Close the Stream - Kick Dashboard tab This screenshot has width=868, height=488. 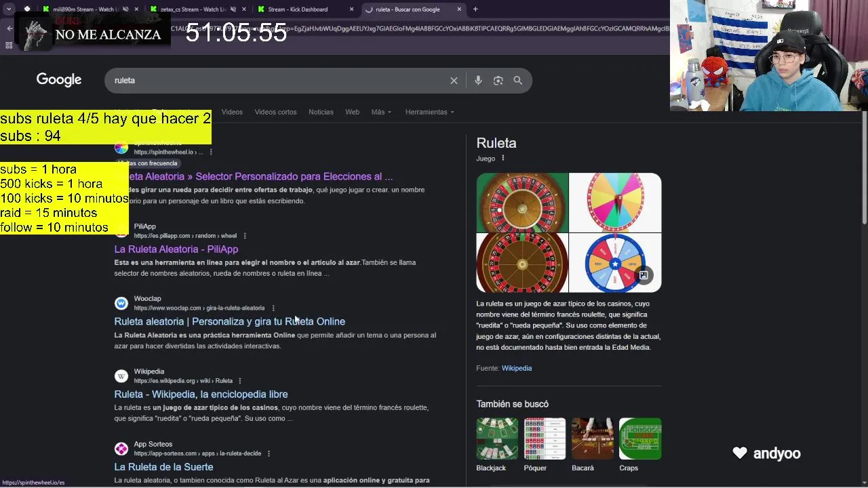point(351,9)
